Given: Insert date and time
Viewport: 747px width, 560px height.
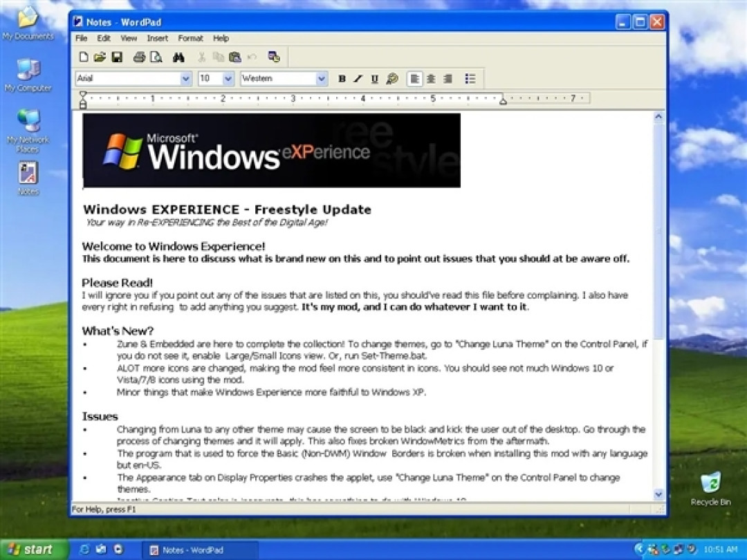Looking at the screenshot, I should [x=275, y=57].
